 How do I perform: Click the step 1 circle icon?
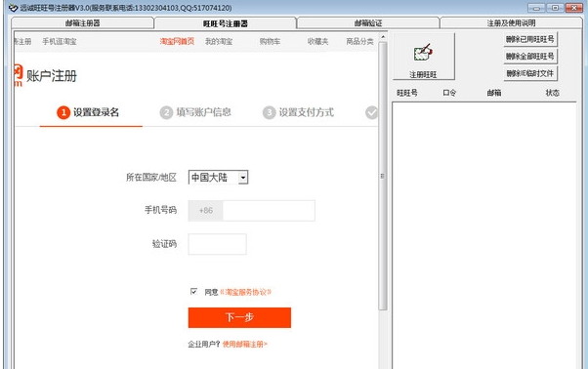(x=63, y=112)
